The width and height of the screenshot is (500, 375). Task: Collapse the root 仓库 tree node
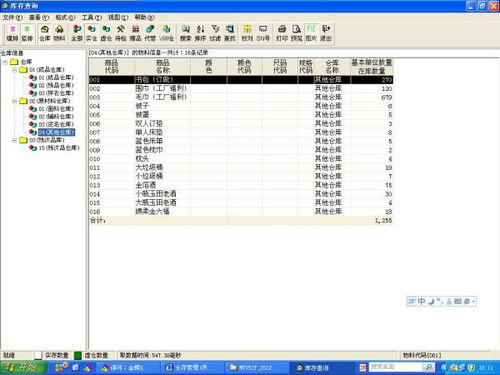5,62
